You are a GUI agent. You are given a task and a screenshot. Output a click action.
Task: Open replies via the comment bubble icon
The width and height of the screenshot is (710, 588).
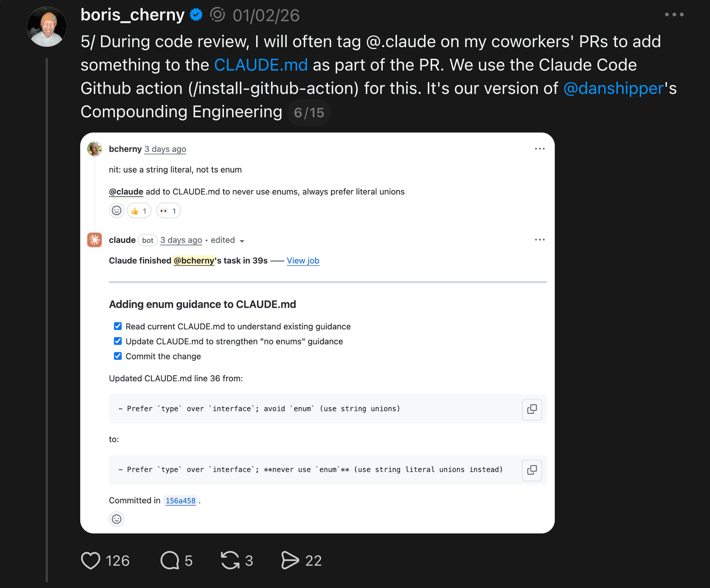coord(170,561)
